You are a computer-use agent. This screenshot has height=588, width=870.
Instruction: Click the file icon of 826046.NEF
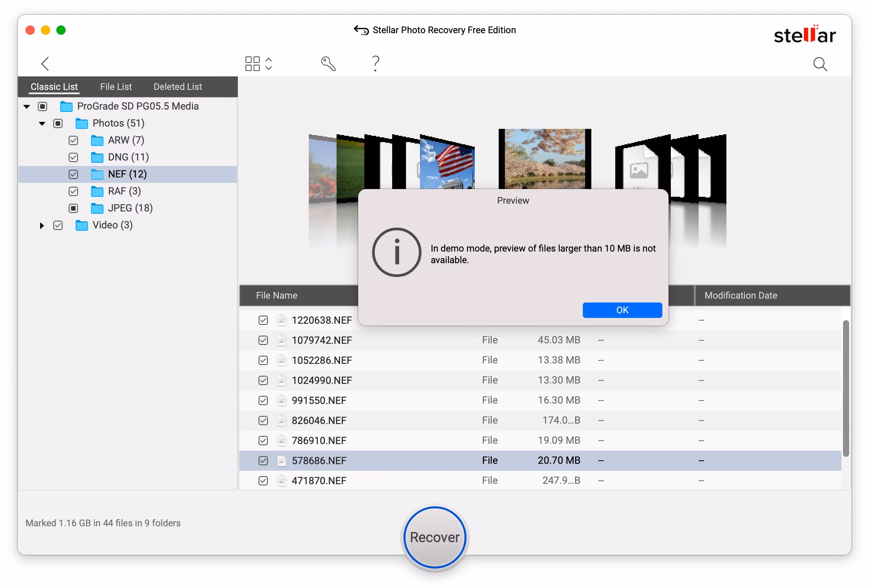pos(282,421)
